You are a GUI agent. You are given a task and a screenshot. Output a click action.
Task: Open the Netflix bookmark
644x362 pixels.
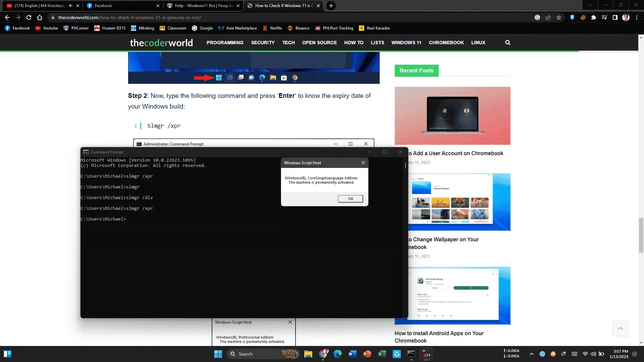272,28
